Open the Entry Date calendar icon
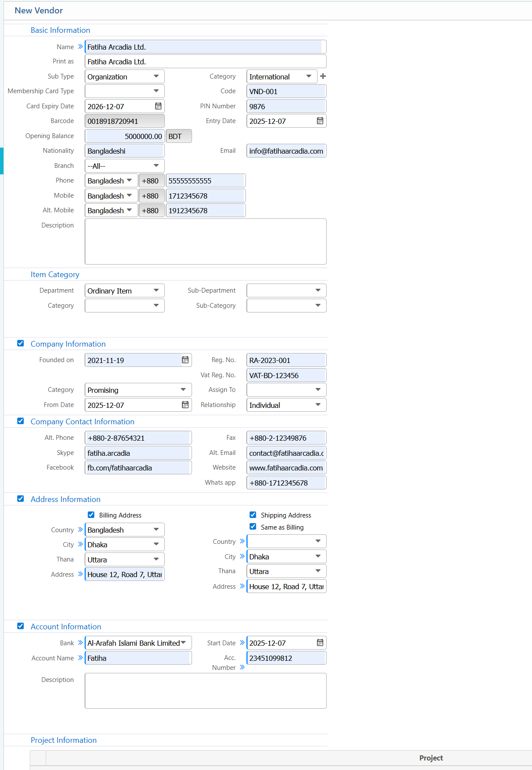Image resolution: width=532 pixels, height=770 pixels. [320, 121]
